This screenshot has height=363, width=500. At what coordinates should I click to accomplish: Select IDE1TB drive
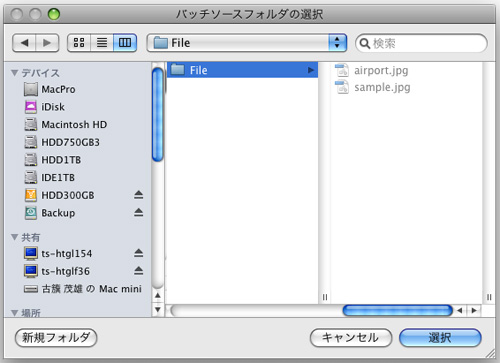78,178
